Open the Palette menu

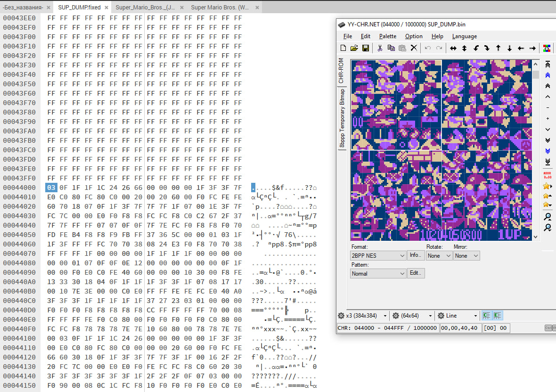[x=387, y=36]
